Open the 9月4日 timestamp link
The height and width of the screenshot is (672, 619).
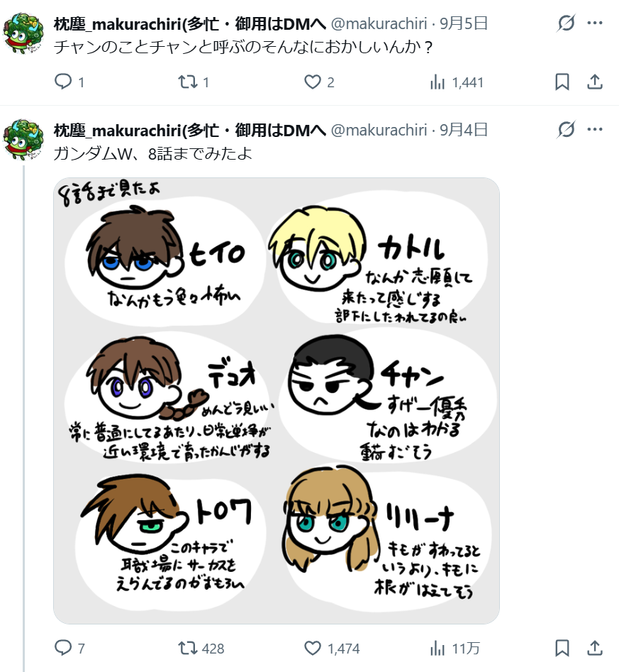(x=464, y=130)
